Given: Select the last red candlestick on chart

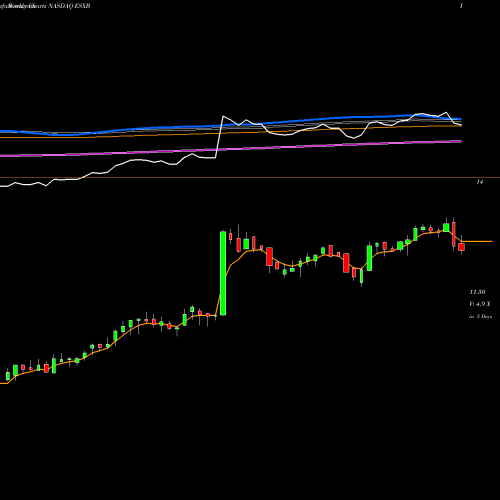Looking at the screenshot, I should point(461,247).
